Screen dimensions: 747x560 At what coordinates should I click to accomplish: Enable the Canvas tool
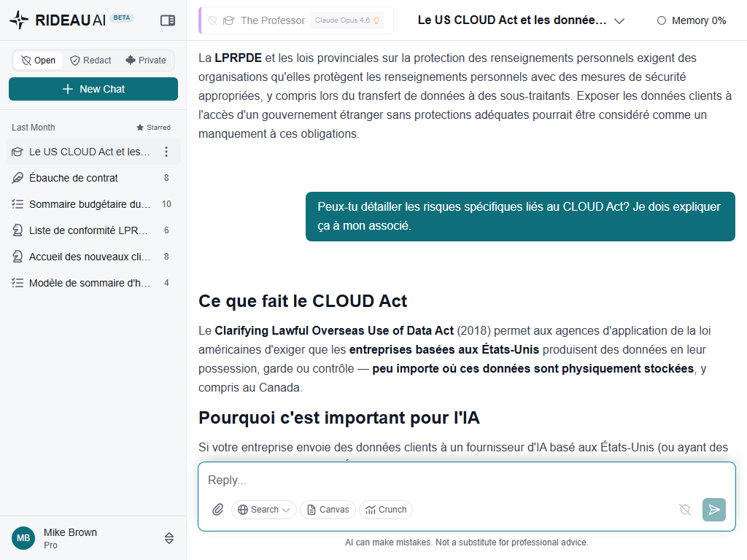[328, 510]
